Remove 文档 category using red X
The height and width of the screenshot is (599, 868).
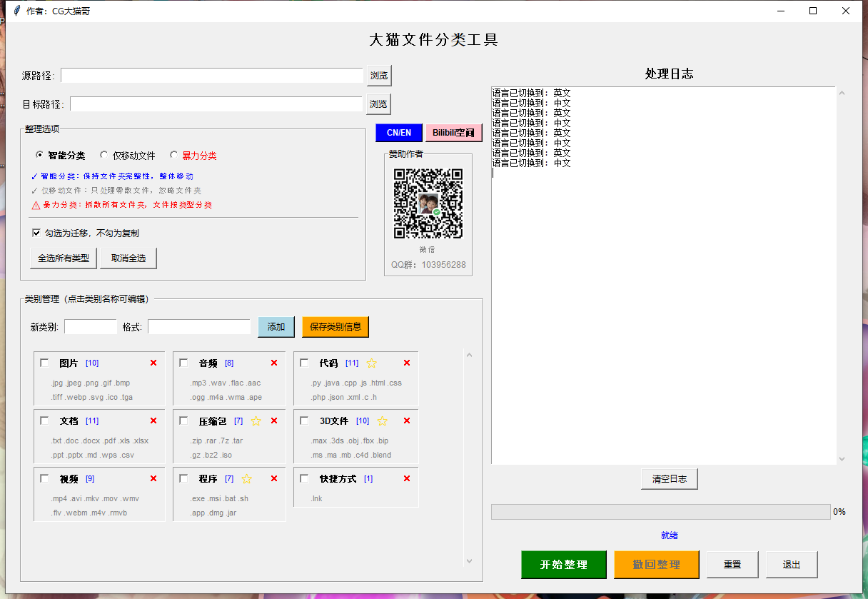[153, 421]
